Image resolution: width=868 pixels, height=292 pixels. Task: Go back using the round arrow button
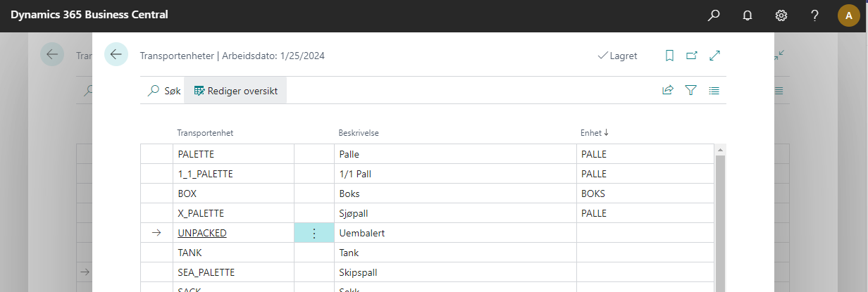pyautogui.click(x=116, y=55)
